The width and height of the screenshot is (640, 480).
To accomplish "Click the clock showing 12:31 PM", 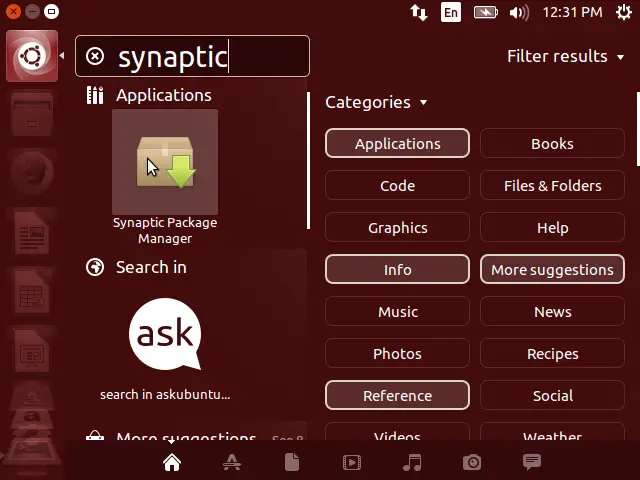I will 572,12.
